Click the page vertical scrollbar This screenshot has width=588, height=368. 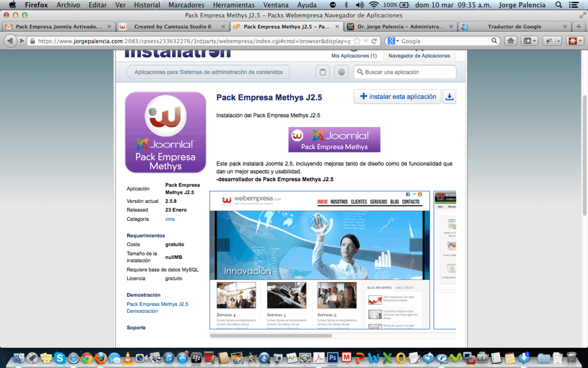coord(584,155)
